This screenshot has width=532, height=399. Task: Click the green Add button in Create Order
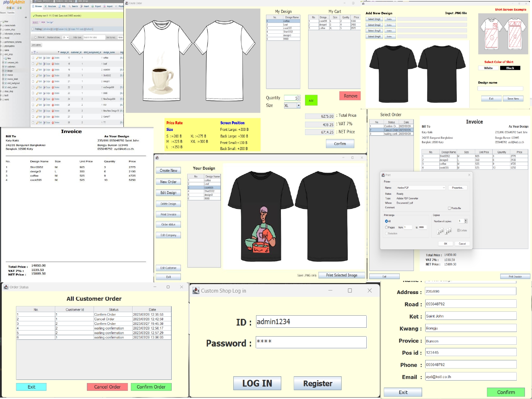point(311,100)
